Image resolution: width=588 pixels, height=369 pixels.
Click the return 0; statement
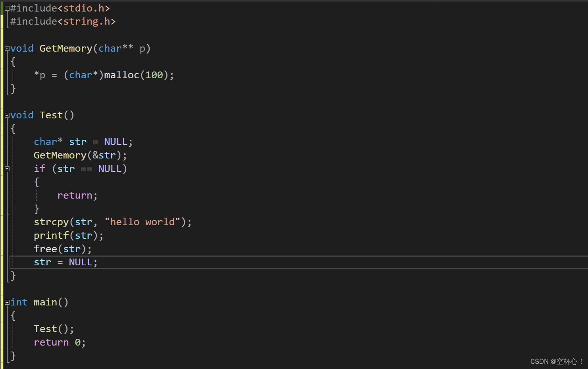click(x=60, y=342)
